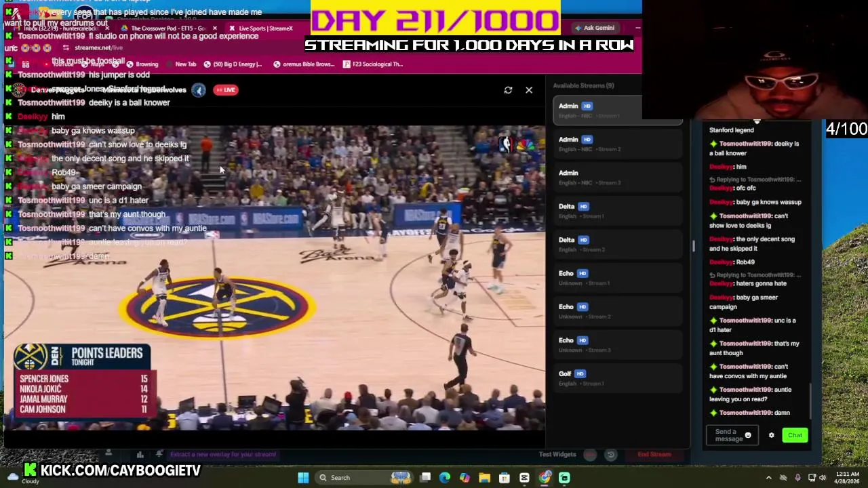Open the Windows Start menu

point(303,478)
